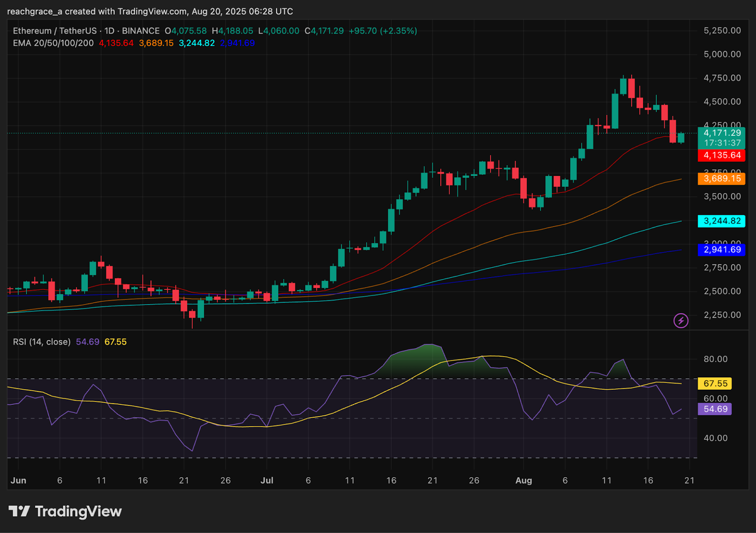The width and height of the screenshot is (756, 533).
Task: Click the TradingView logo mark
Action: pyautogui.click(x=19, y=511)
